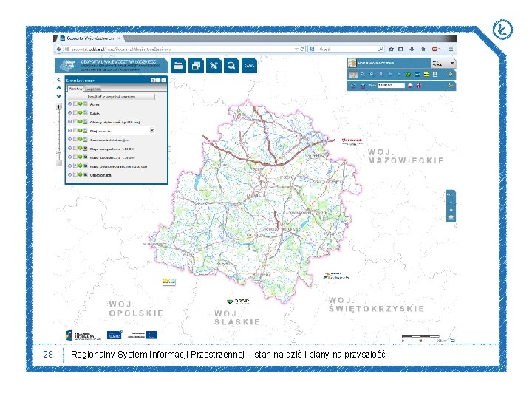This screenshot has width=532, height=399.
Task: Expand the Działki layer row circle
Action: pos(70,112)
